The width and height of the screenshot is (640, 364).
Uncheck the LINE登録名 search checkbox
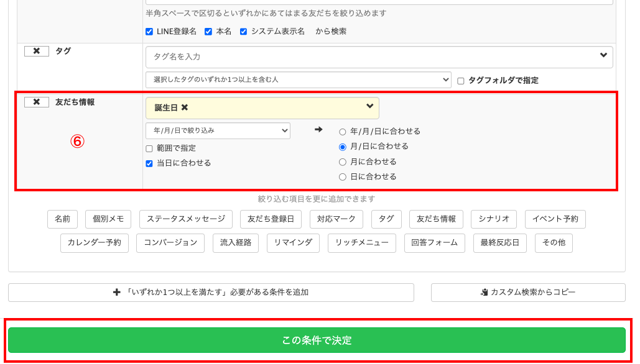point(149,31)
